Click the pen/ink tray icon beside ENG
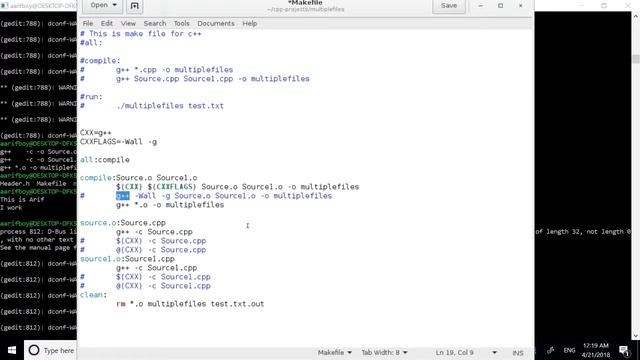This screenshot has width=640, height=360. click(551, 350)
